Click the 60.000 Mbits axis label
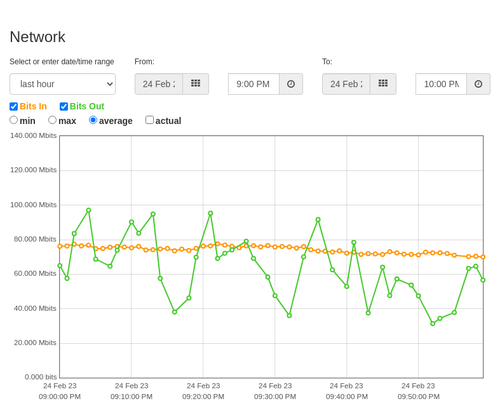 35,274
